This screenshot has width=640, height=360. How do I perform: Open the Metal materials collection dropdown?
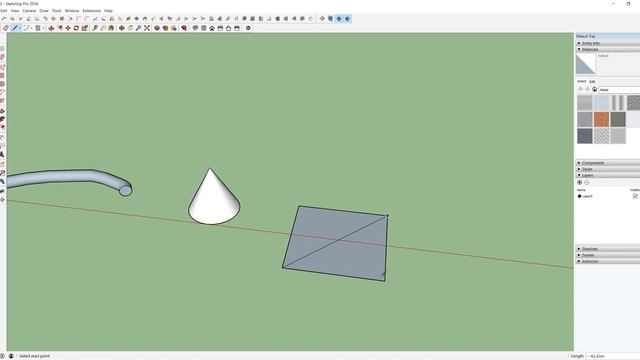tap(619, 89)
